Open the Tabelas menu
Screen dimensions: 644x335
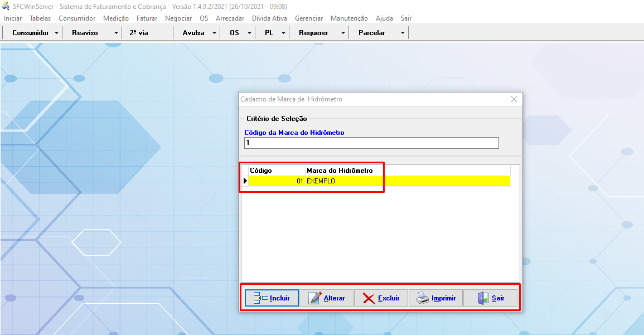coord(40,18)
